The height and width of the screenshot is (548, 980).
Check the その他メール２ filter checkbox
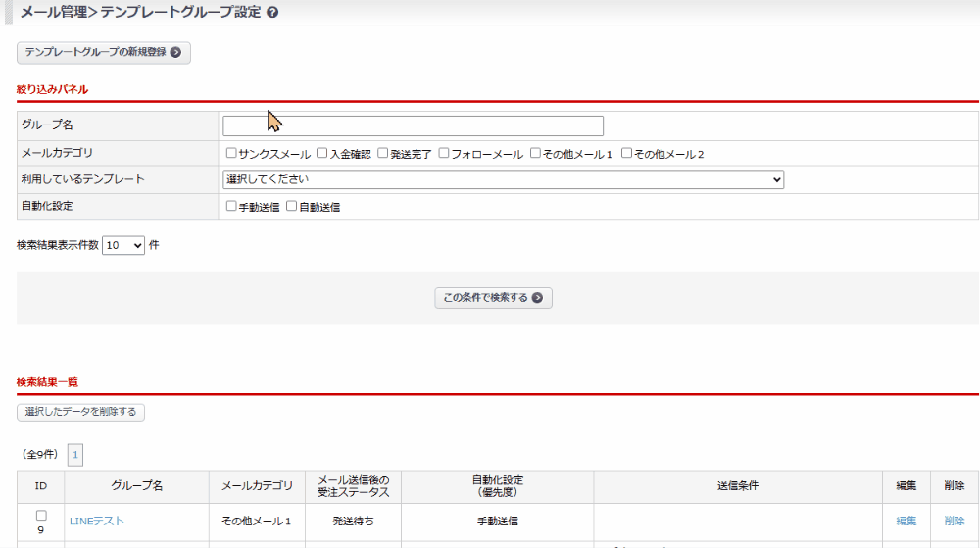(x=626, y=153)
